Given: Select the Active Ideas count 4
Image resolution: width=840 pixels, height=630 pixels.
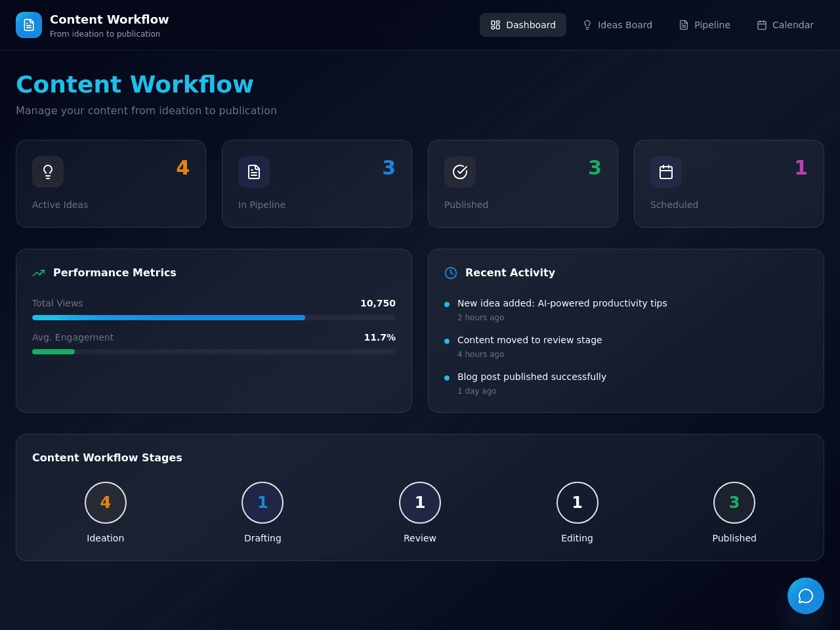Looking at the screenshot, I should [183, 168].
